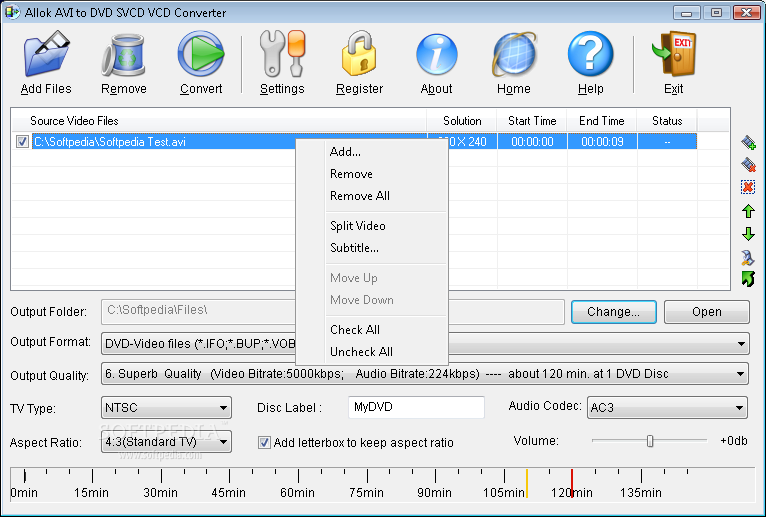Viewport: 766px width, 517px height.
Task: Close the converter window
Action: (746, 12)
